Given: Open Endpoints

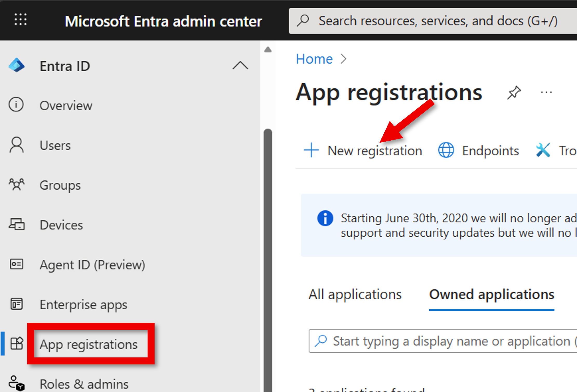Looking at the screenshot, I should pos(479,150).
